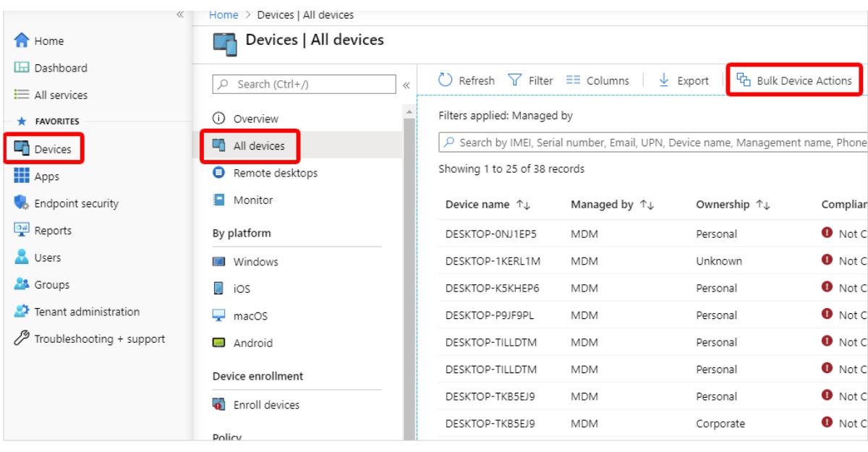Select Remote desktops menu entry
868x452 pixels.
276,173
